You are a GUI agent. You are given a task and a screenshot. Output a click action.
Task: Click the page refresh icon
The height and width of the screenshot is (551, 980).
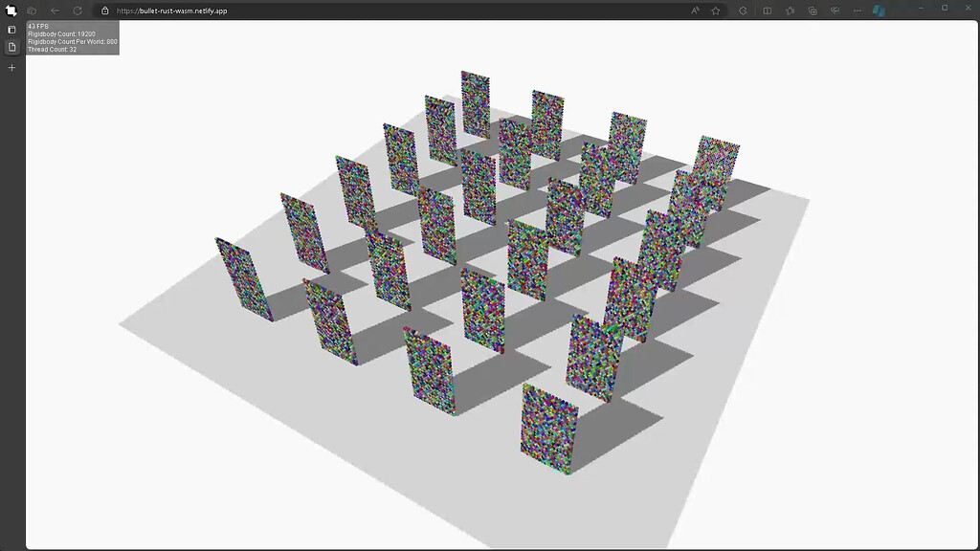coord(78,11)
